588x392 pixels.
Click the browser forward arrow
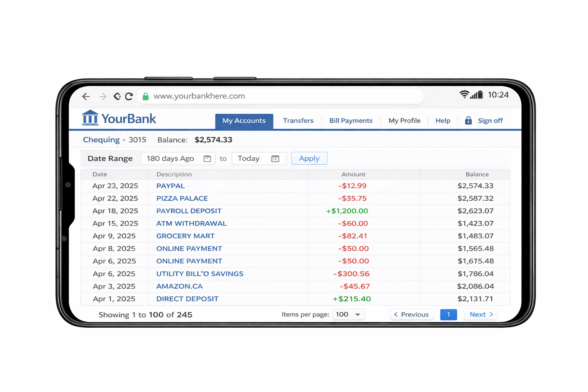pos(103,96)
